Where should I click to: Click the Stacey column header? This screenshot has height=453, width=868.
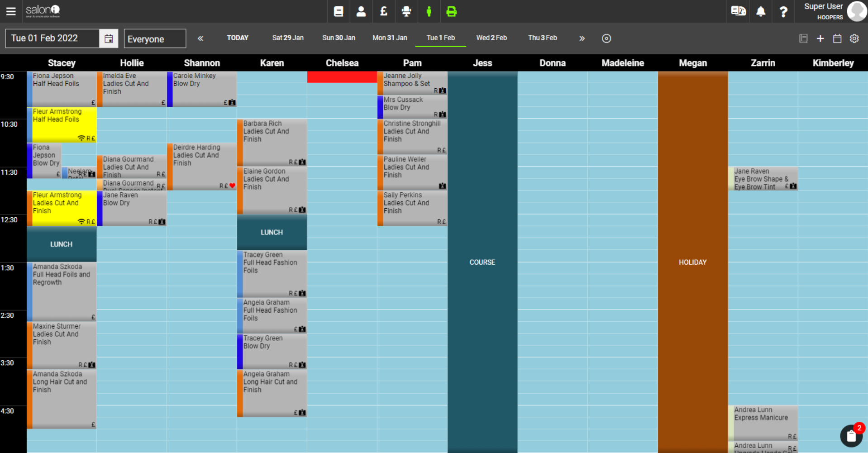62,63
